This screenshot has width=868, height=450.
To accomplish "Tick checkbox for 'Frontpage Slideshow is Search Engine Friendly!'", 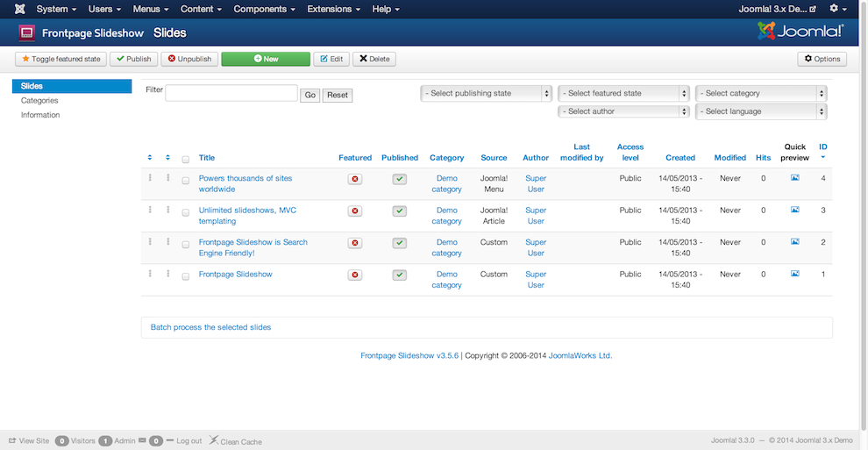I will pos(186,245).
